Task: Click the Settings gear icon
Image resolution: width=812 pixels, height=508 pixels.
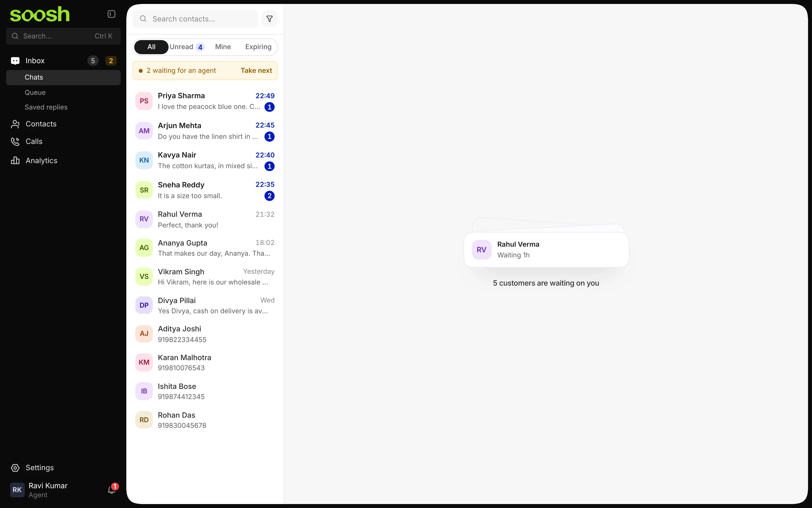Action: [15, 468]
